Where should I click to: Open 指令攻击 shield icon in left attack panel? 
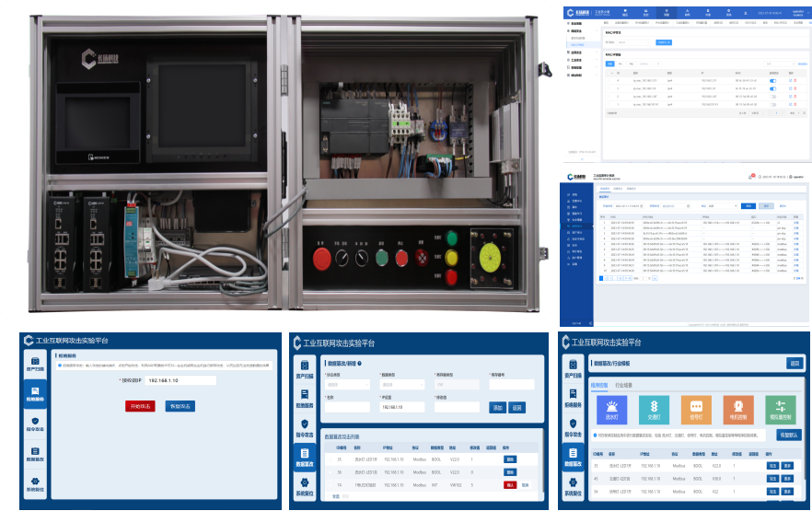point(34,424)
